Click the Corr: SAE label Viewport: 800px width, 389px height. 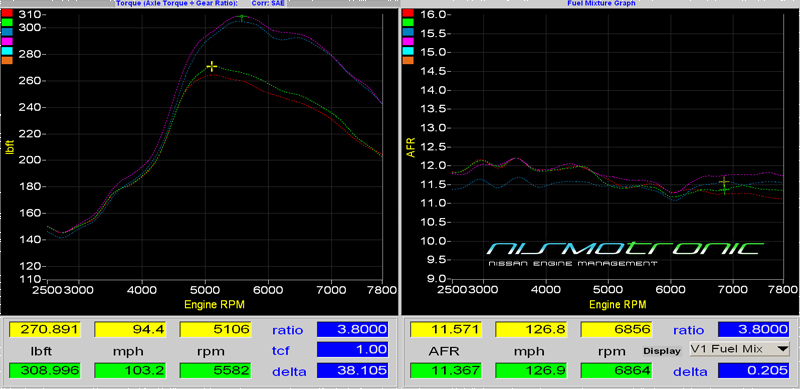268,3
